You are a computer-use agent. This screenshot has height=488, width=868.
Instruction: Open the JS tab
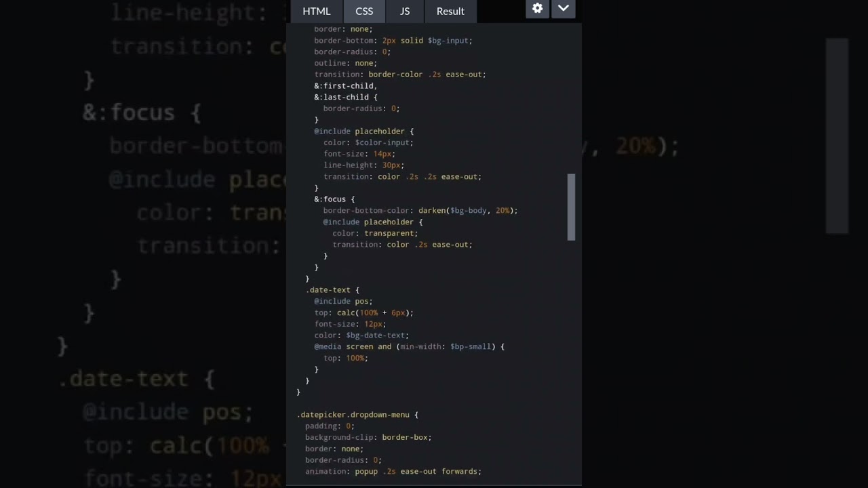405,11
